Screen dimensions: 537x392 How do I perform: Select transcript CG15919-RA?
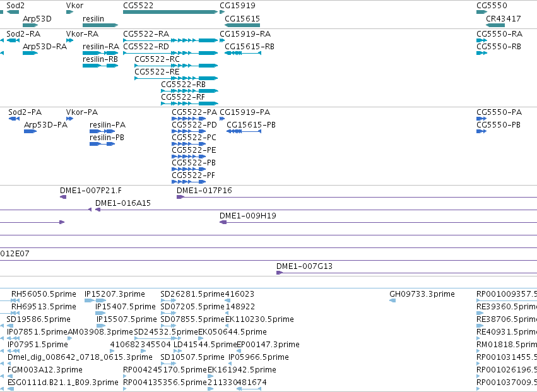pos(222,40)
